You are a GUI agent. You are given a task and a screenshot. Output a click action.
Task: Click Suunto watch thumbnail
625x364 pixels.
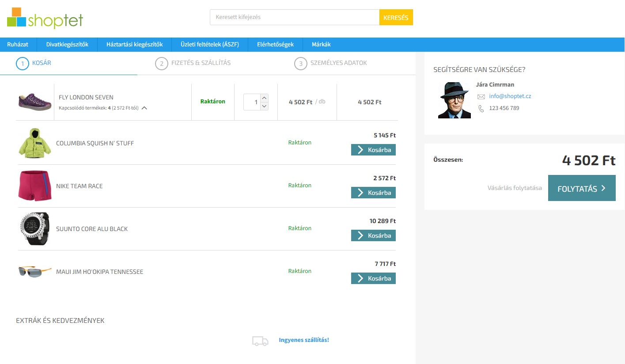35,229
